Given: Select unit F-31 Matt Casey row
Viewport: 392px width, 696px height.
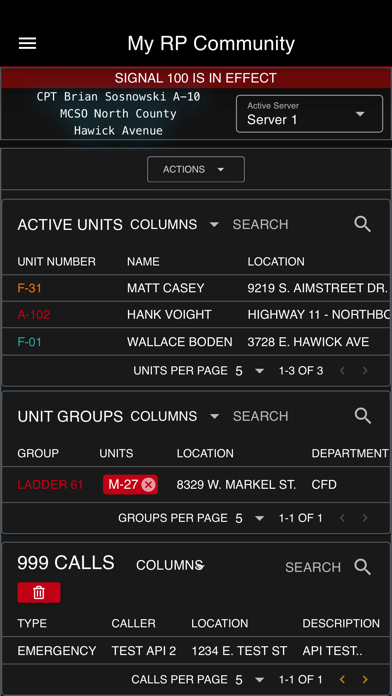Looking at the screenshot, I should pos(196,288).
